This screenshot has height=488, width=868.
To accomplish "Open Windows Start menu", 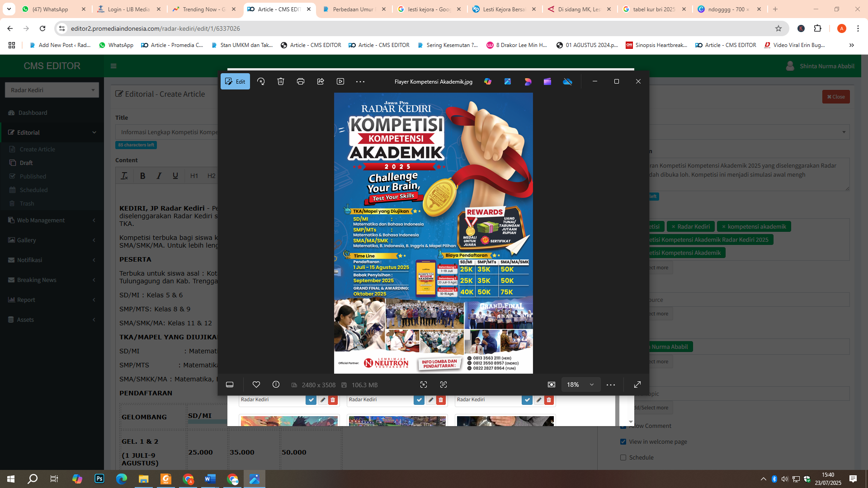I will [11, 479].
